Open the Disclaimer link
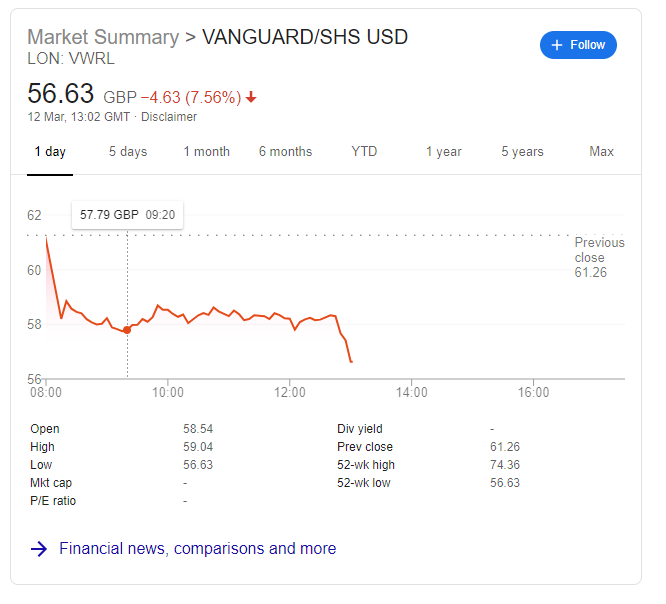 point(169,117)
